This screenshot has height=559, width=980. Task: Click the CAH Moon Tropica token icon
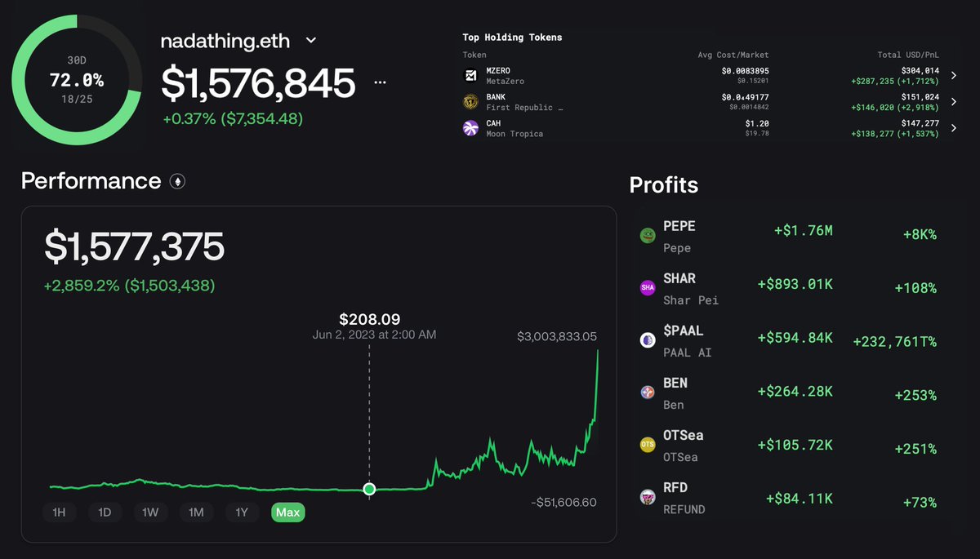(470, 128)
